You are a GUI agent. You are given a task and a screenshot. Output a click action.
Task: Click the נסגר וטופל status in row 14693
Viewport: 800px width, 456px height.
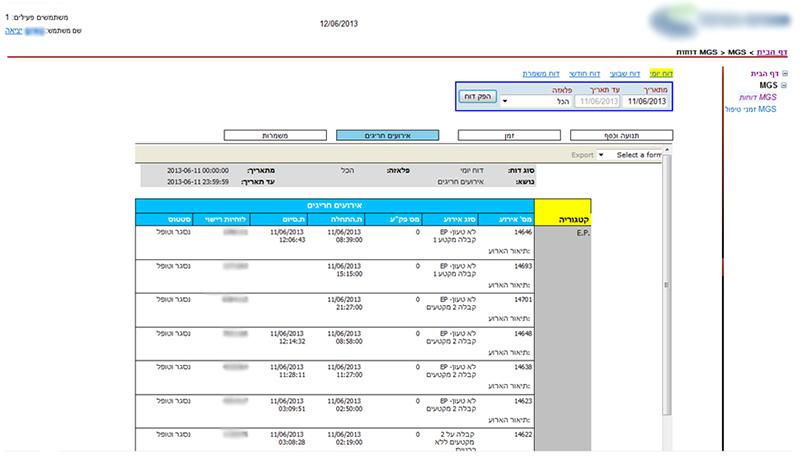tap(173, 266)
